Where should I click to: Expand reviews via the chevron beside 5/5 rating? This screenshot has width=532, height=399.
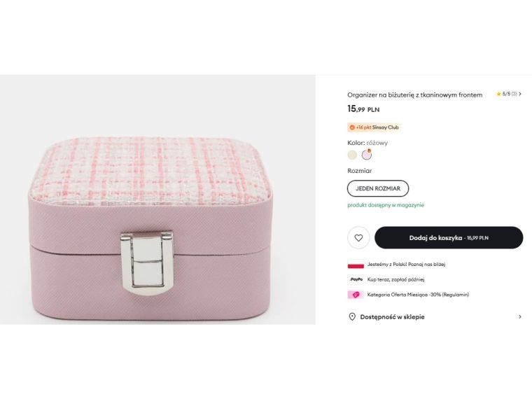point(520,94)
